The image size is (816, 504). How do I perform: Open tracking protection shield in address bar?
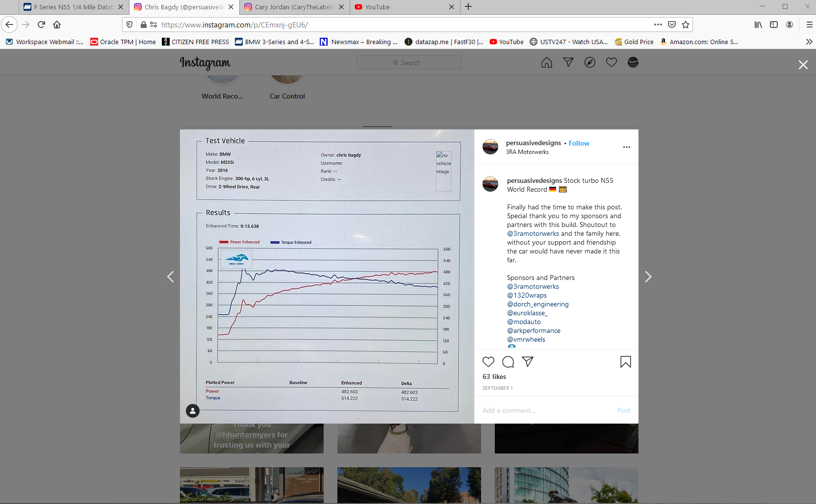coord(129,25)
